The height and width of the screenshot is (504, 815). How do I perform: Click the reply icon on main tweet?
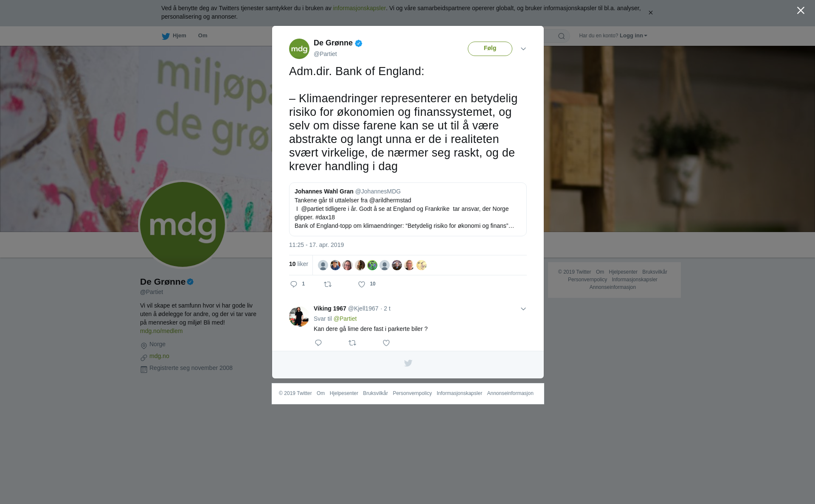click(294, 284)
